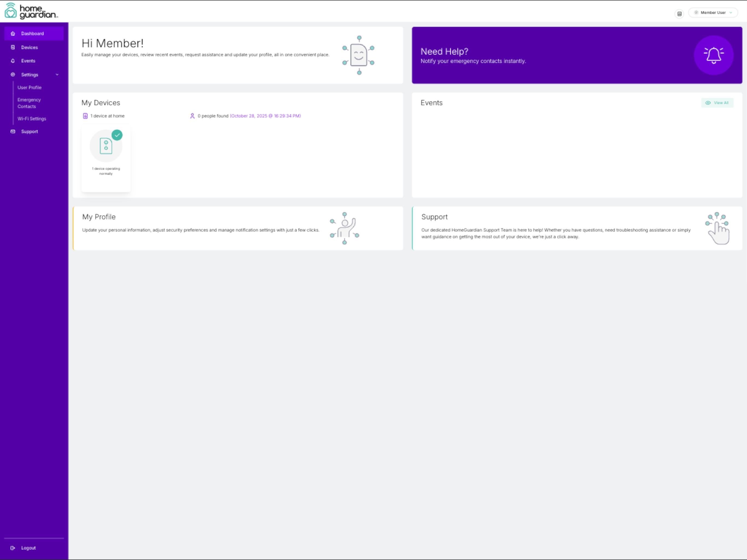Click the header icon beside Member User

pos(679,14)
